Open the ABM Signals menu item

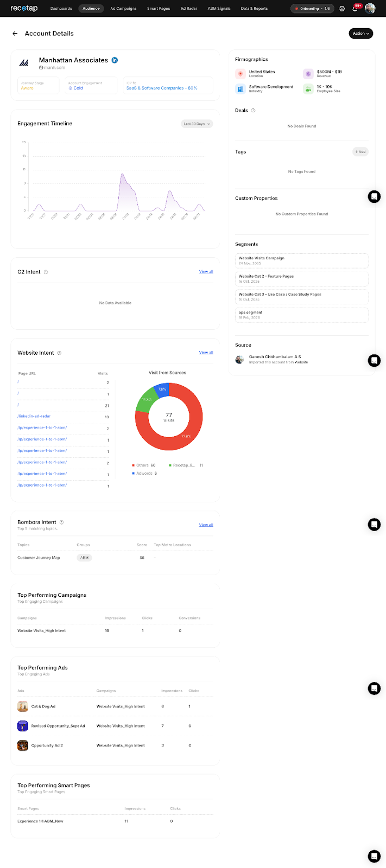219,9
